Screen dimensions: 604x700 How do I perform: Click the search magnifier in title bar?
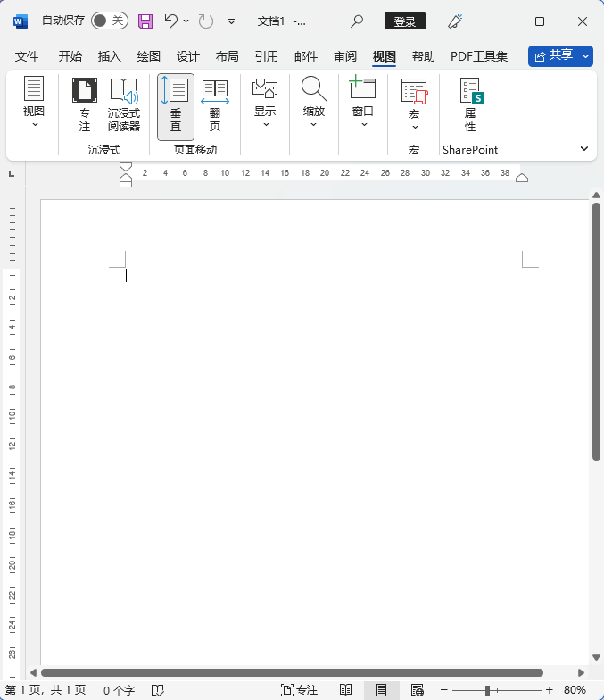357,21
